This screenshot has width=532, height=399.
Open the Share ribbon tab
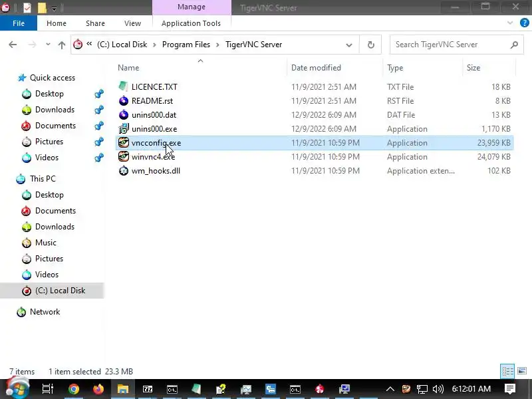95,23
